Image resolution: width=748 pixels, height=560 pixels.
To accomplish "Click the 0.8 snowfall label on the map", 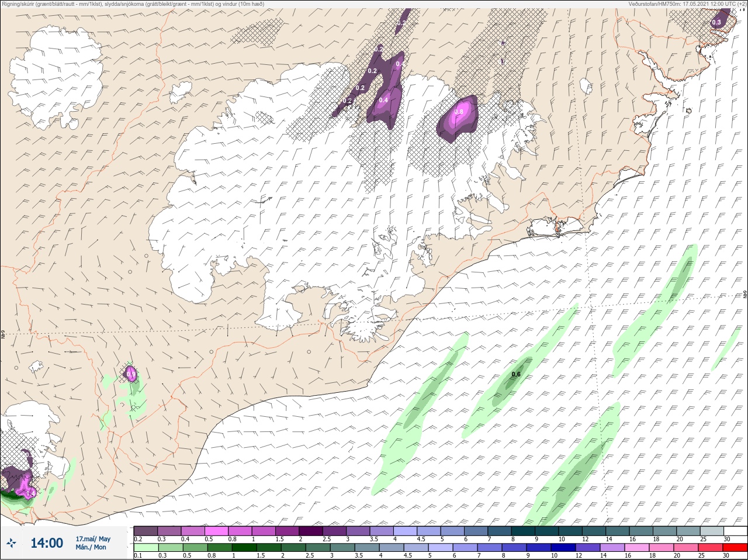I will click(x=459, y=112).
